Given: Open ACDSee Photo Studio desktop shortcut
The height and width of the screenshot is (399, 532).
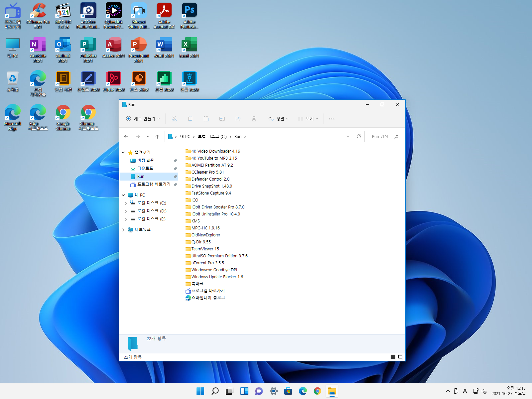Looking at the screenshot, I should click(88, 16).
